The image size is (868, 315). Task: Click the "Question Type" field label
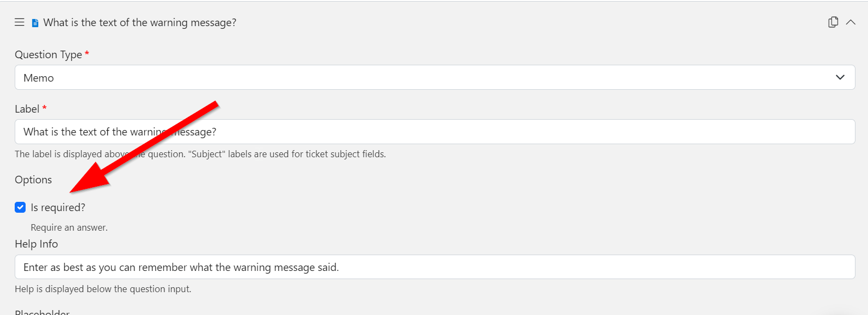pyautogui.click(x=48, y=54)
